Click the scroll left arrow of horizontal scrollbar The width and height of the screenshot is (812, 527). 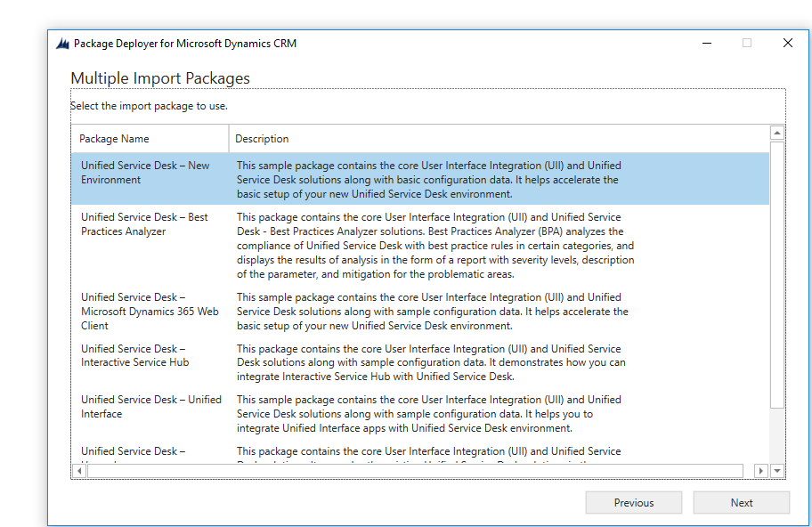[x=79, y=471]
